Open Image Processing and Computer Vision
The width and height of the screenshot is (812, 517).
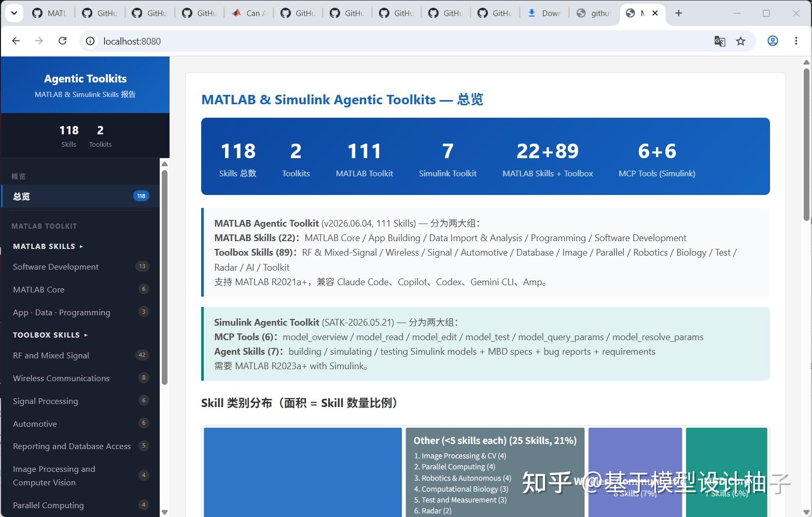click(x=80, y=476)
